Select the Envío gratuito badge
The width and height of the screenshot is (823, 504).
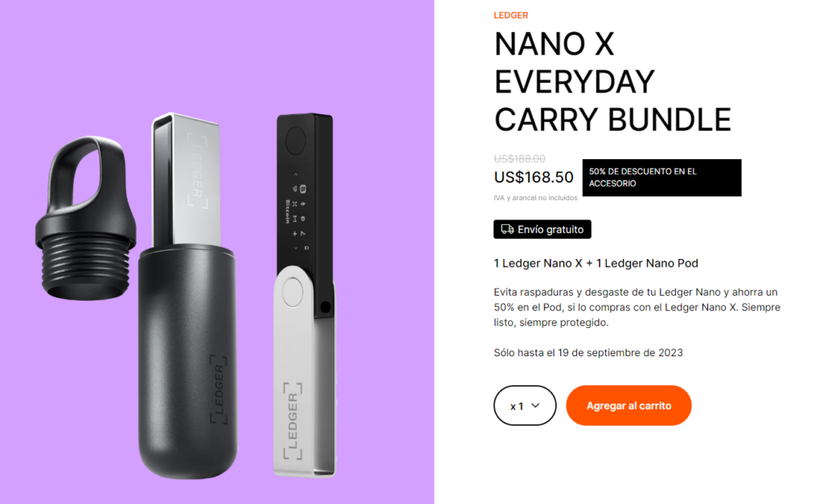pyautogui.click(x=543, y=229)
